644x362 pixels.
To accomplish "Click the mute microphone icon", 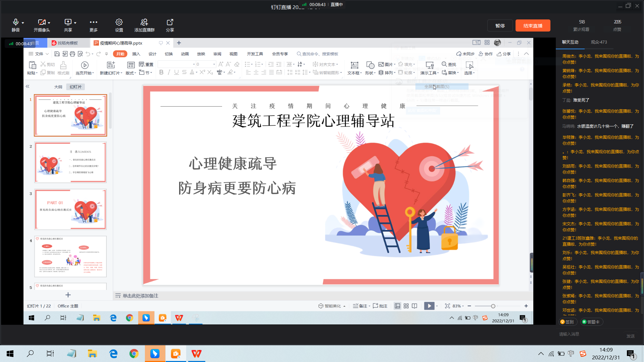I will [x=15, y=22].
